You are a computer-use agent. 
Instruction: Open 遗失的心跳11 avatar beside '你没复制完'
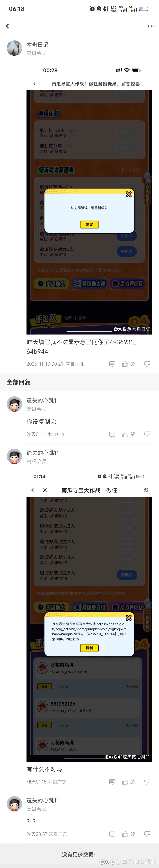click(14, 404)
